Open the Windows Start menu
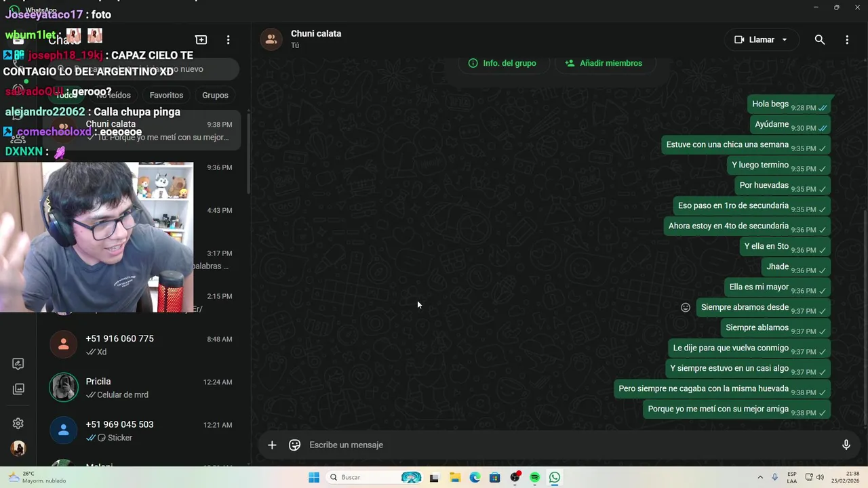Viewport: 868px width, 488px height. (313, 477)
